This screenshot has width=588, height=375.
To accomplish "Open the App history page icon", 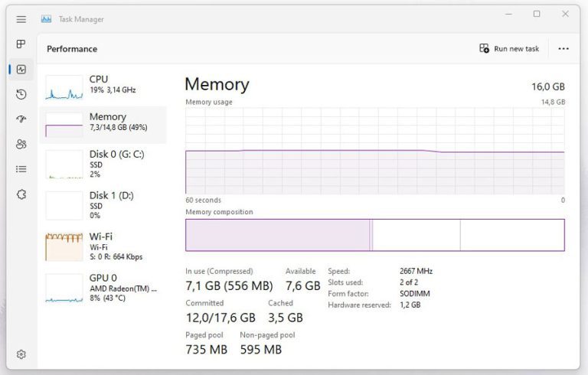I will [x=21, y=94].
